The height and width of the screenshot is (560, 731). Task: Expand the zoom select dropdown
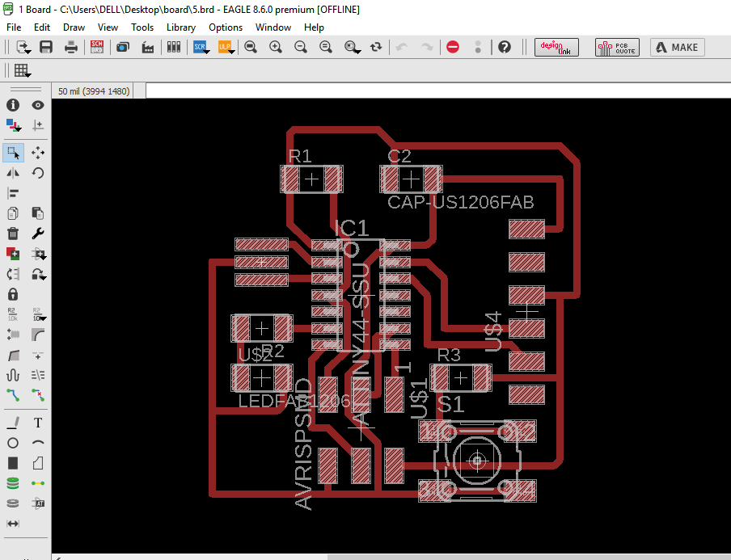[357, 51]
